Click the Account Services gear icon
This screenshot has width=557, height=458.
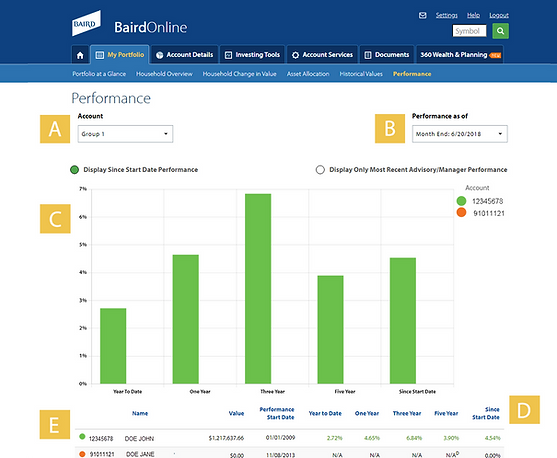point(295,55)
